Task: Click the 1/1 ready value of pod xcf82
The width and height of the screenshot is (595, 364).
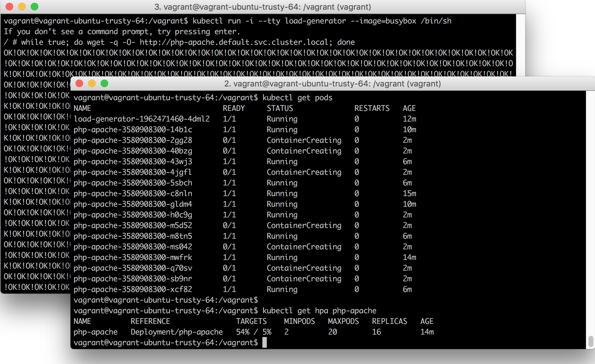Action: point(229,289)
